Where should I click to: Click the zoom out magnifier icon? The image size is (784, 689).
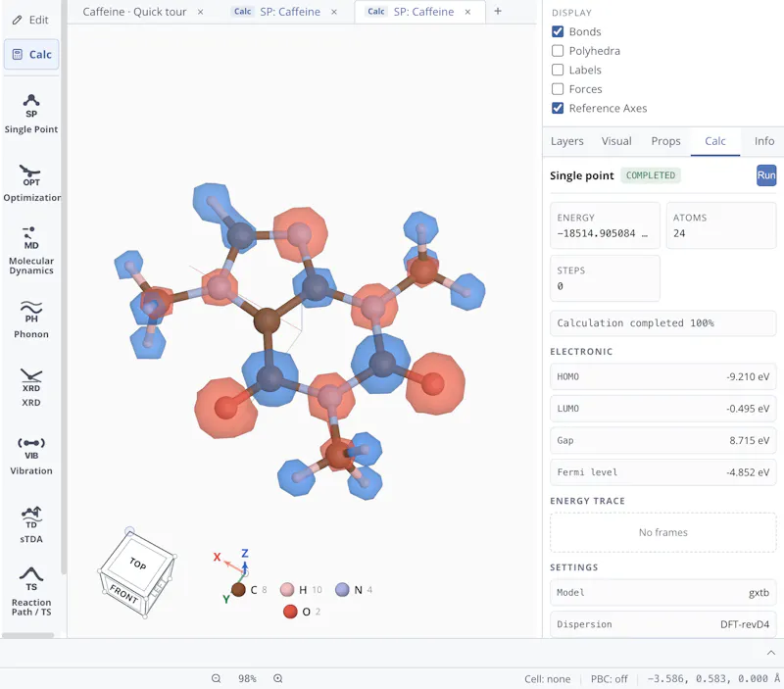coord(216,678)
